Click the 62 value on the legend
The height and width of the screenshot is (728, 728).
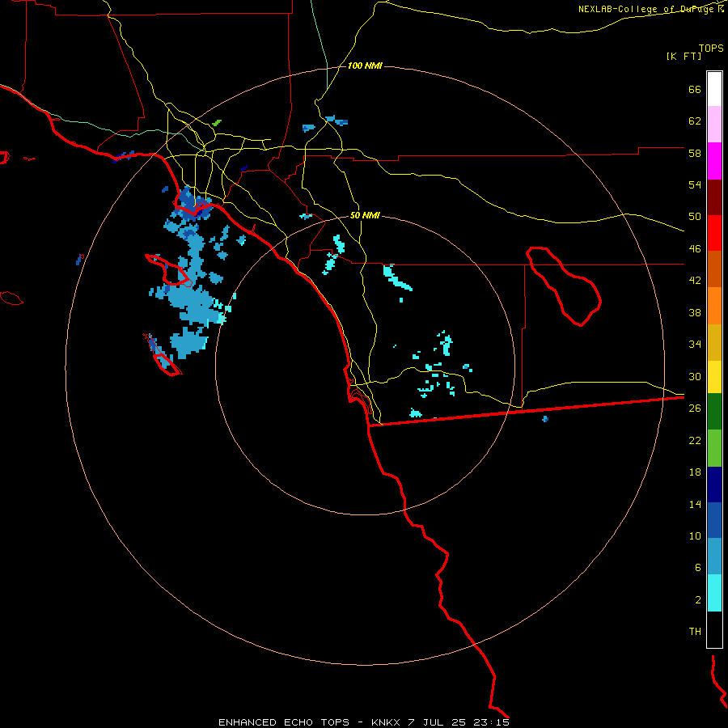[x=694, y=121]
